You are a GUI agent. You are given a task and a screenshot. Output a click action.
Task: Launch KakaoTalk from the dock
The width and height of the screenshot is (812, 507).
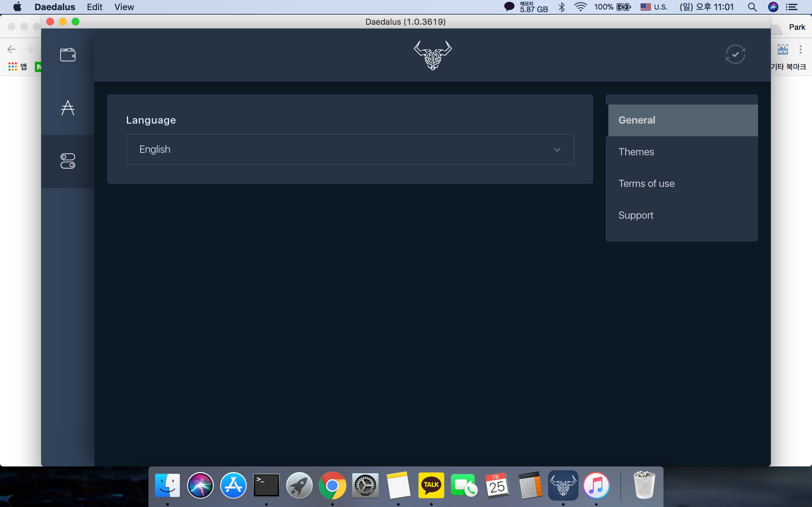(431, 485)
